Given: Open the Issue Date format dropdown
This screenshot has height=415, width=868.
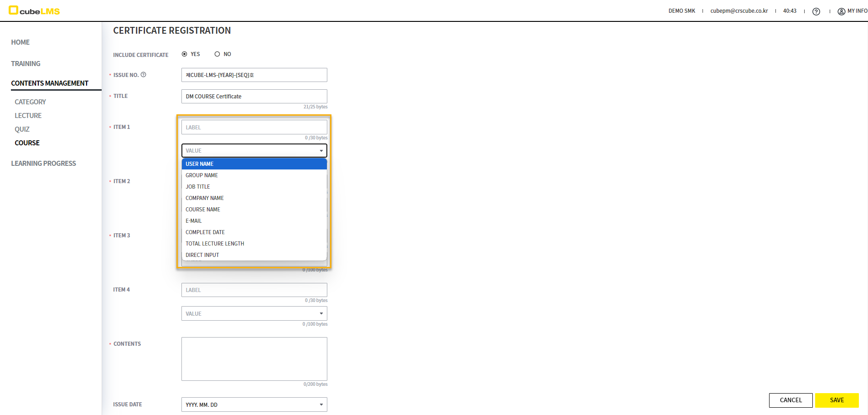Looking at the screenshot, I should click(x=321, y=405).
